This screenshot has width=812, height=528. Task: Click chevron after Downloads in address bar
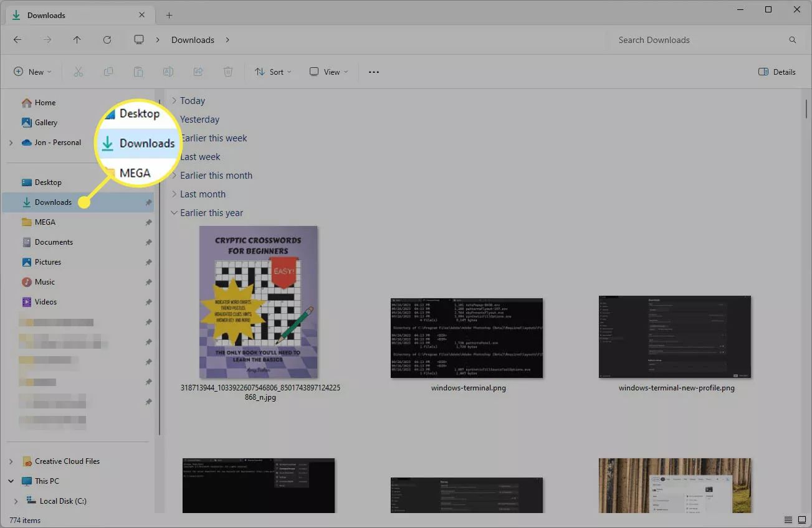[x=227, y=40]
